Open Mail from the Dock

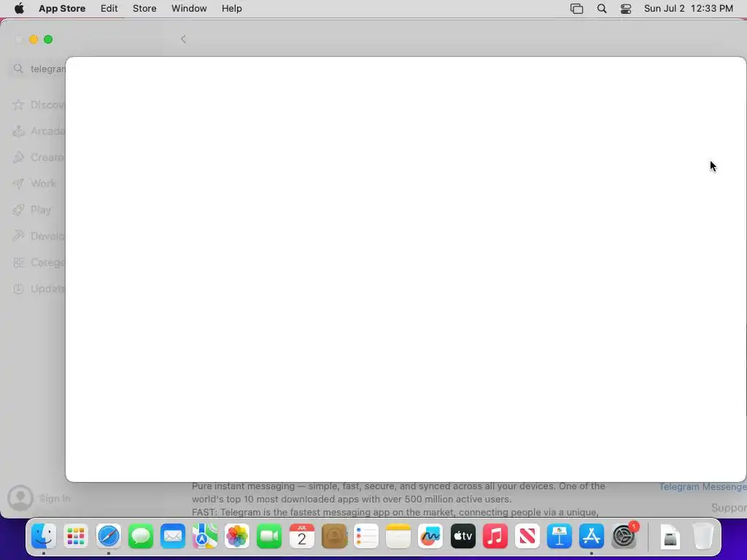click(x=172, y=536)
